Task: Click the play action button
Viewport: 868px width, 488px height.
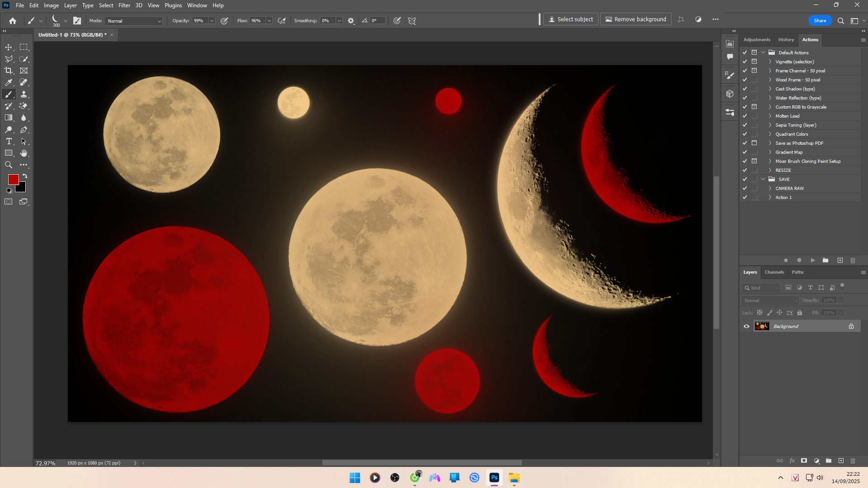Action: [812, 260]
